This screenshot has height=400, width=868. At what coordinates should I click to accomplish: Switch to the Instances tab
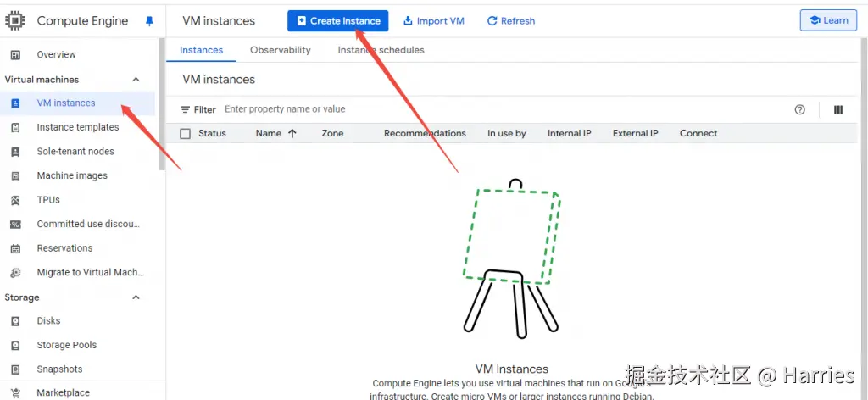click(202, 50)
